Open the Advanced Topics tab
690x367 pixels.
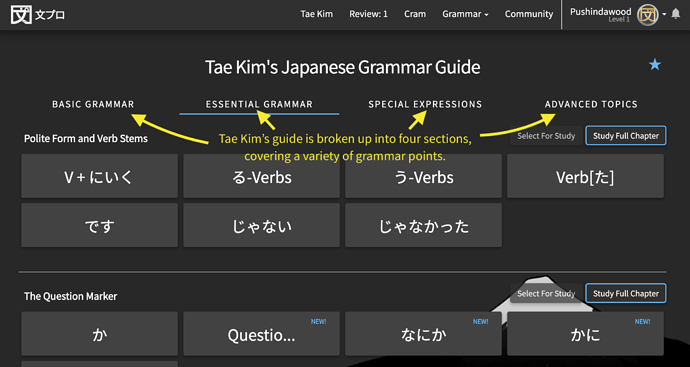[x=591, y=104]
